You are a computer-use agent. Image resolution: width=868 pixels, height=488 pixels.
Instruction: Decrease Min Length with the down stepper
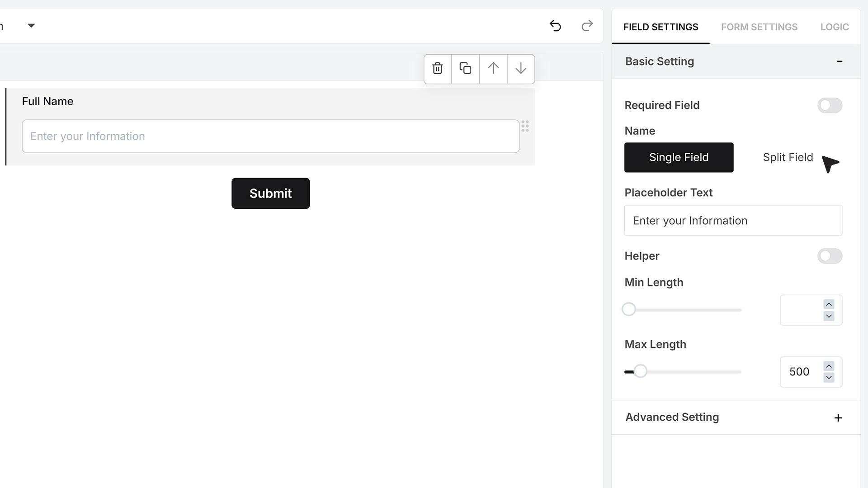(x=829, y=316)
